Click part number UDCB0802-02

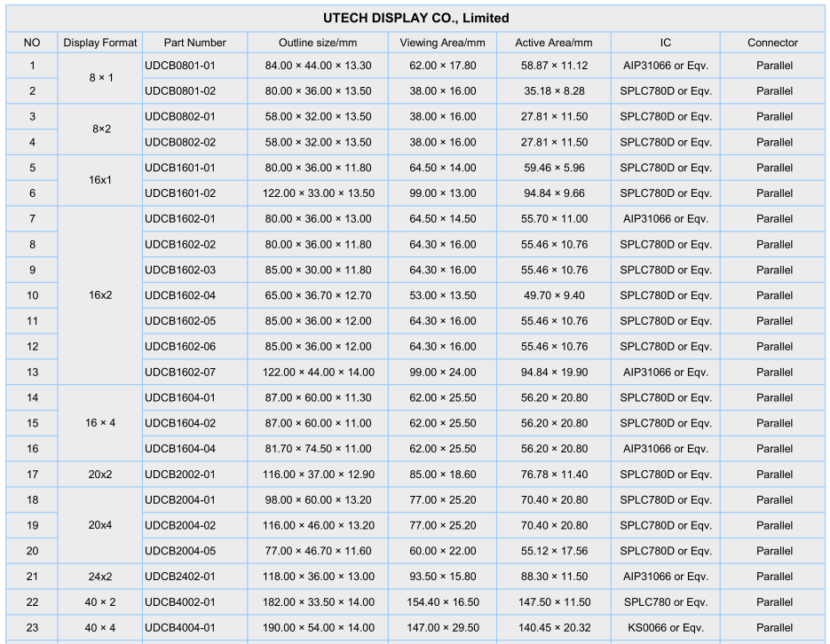pyautogui.click(x=180, y=142)
